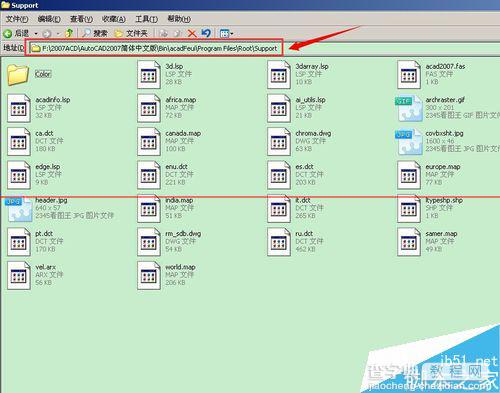
Task: Select the ca.dct file icon
Action: click(x=19, y=142)
